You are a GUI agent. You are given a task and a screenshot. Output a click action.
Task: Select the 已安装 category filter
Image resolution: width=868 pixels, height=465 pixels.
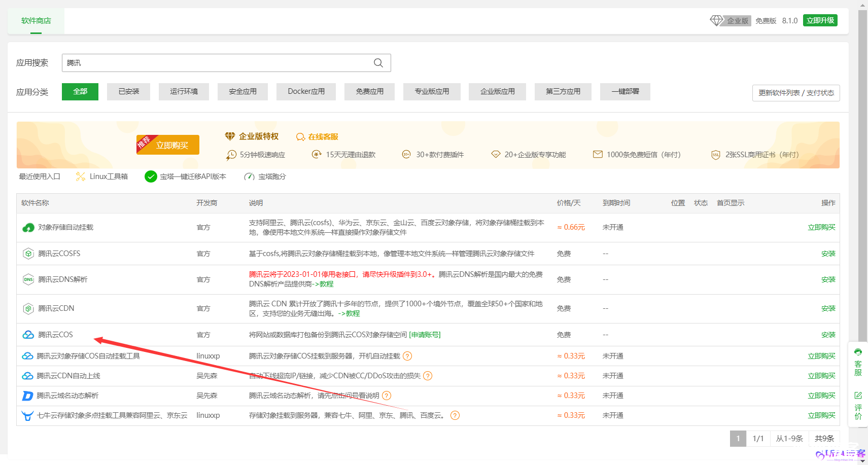point(128,92)
